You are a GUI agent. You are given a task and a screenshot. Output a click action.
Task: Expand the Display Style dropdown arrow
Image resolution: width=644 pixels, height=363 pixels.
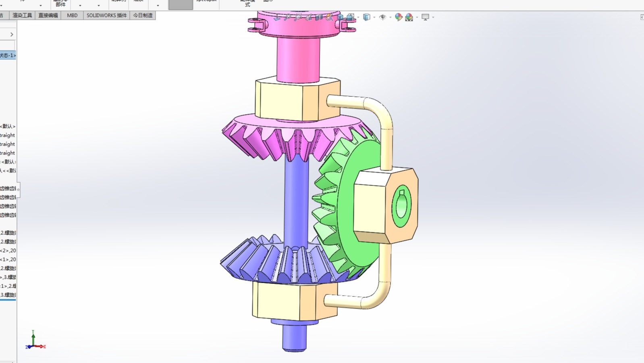(374, 17)
